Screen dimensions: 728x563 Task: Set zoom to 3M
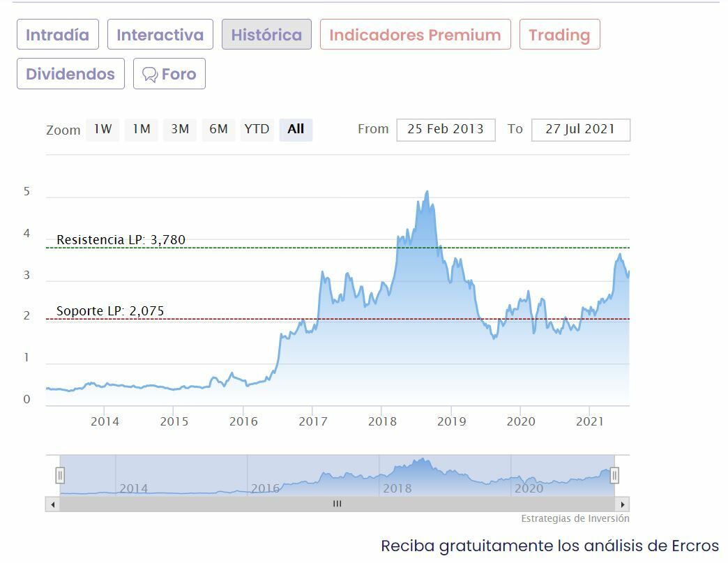click(x=180, y=129)
